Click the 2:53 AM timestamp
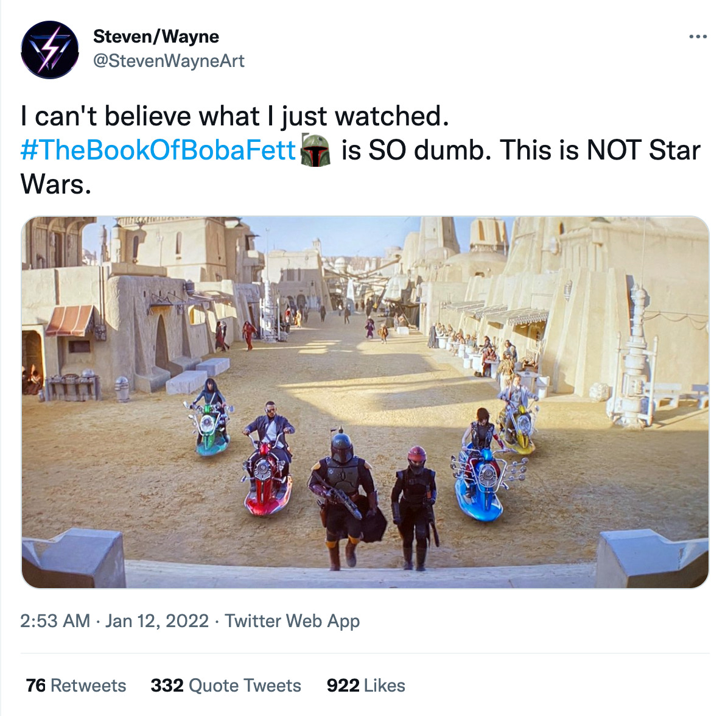 [55, 620]
